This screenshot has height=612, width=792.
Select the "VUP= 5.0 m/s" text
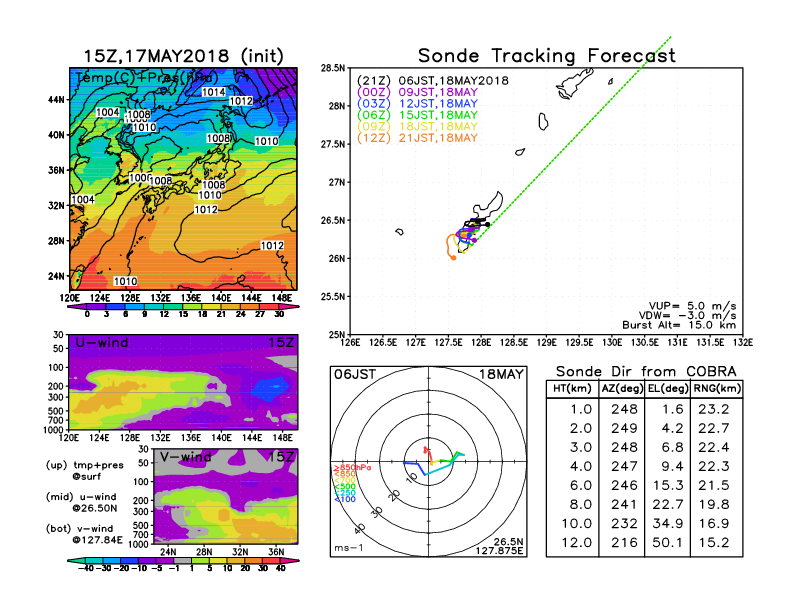pos(692,306)
